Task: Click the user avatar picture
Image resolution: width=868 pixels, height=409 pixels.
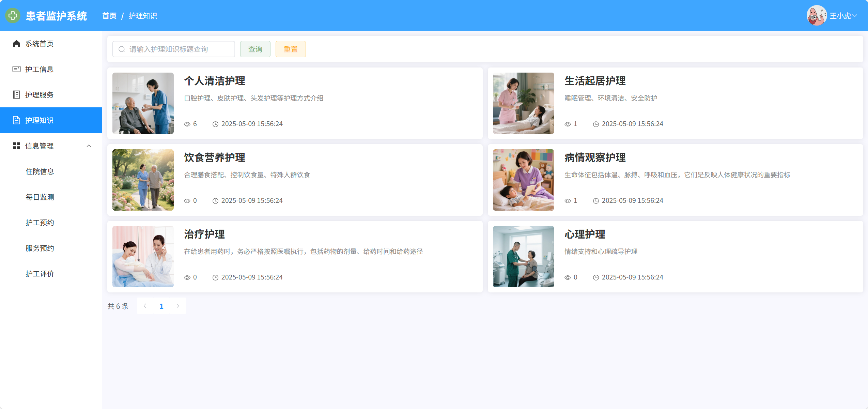Action: (x=816, y=16)
